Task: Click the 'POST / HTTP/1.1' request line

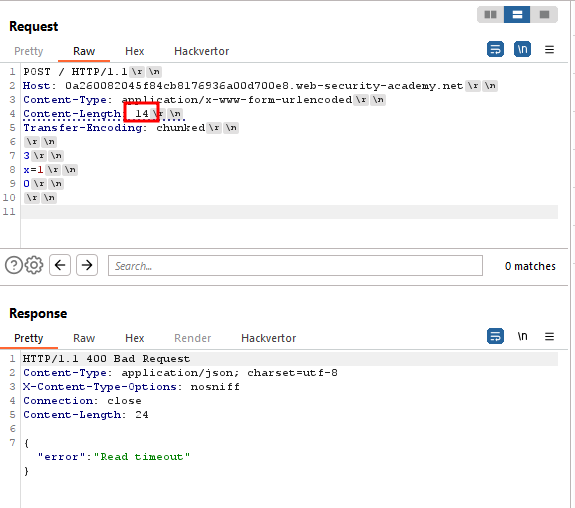Action: 75,72
